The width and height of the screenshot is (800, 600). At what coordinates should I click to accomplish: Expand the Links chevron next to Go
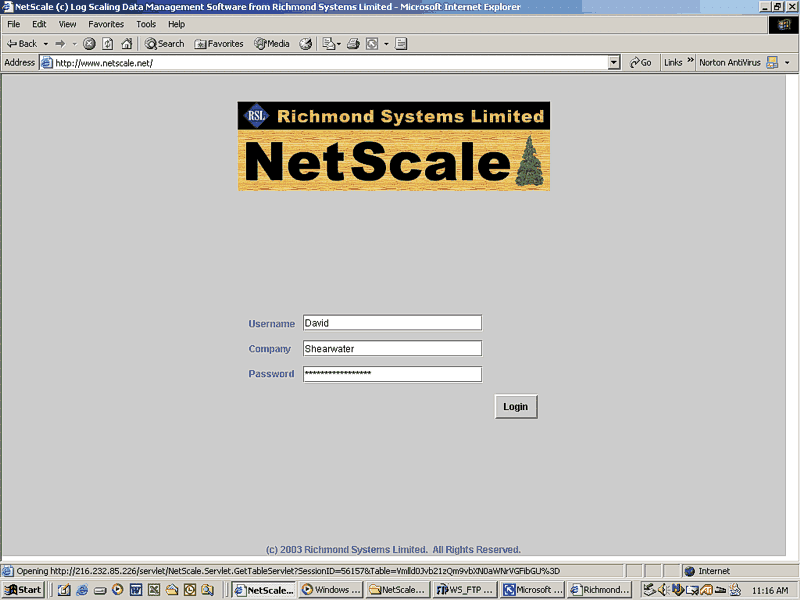tap(688, 62)
